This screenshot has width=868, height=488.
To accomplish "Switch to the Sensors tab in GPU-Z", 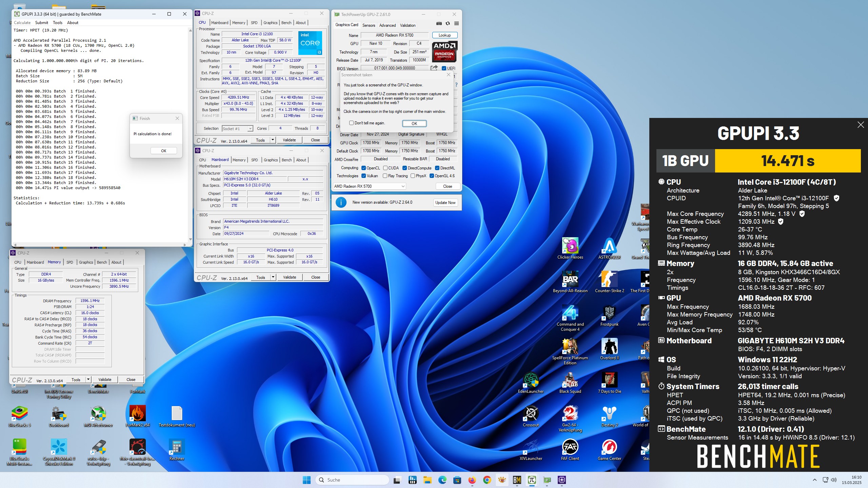I will (x=369, y=25).
